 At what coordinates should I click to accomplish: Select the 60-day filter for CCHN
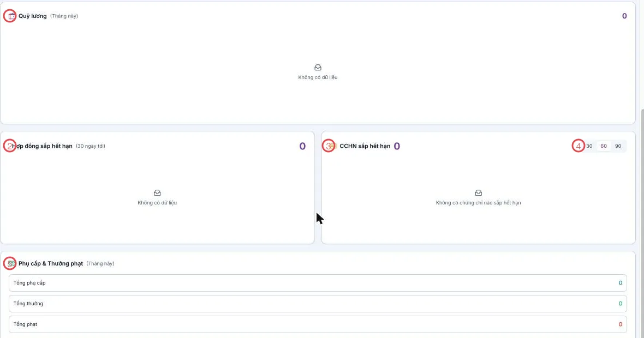coord(604,146)
